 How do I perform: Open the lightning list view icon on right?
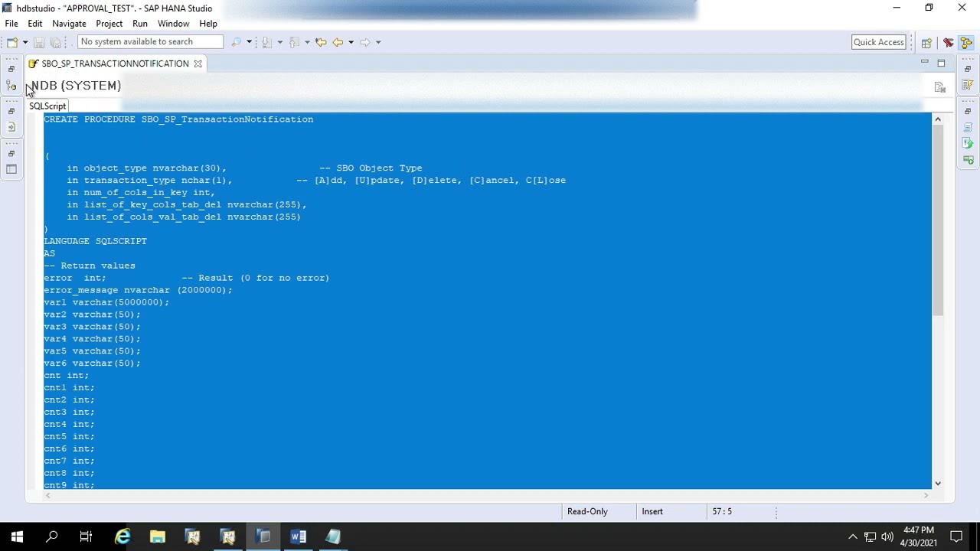click(x=968, y=85)
